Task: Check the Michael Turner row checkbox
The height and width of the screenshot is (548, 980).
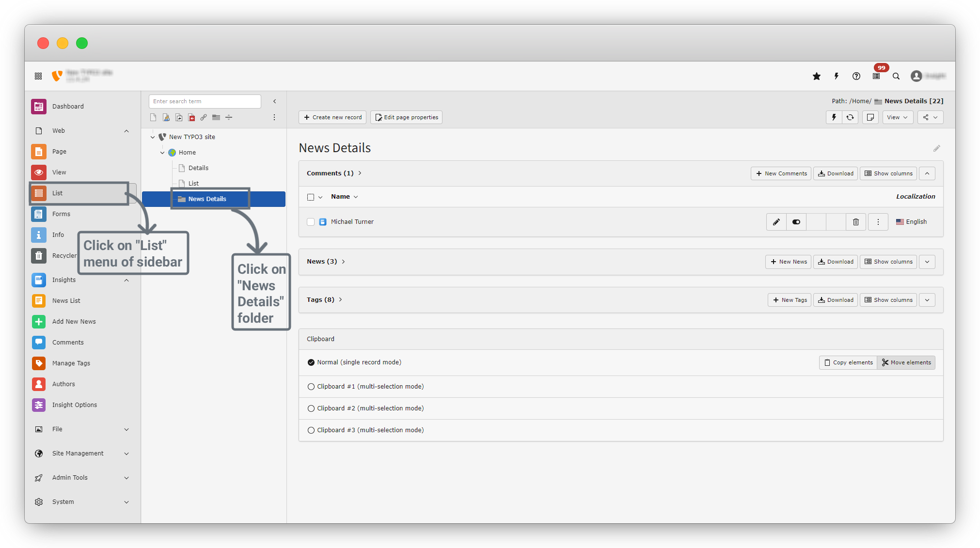Action: [311, 222]
